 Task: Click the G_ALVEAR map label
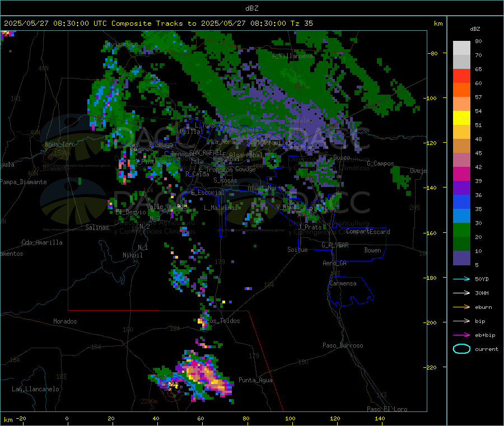[335, 245]
